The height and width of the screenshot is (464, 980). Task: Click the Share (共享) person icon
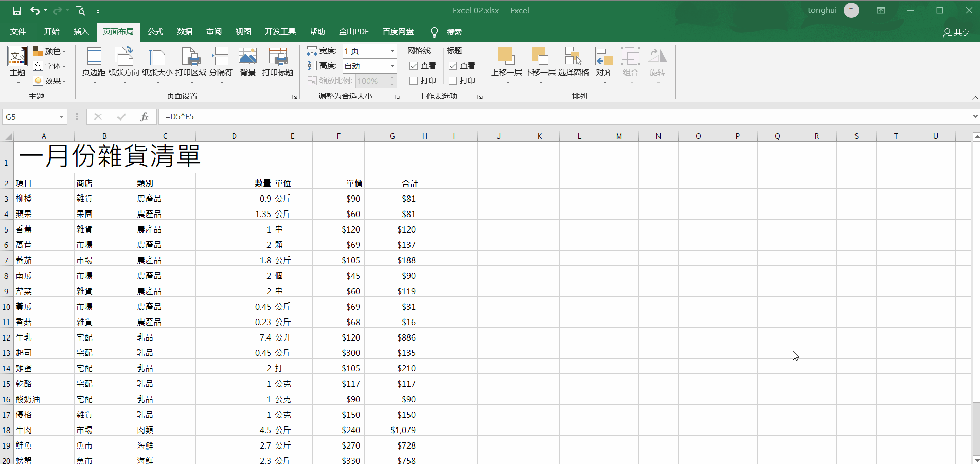click(947, 33)
